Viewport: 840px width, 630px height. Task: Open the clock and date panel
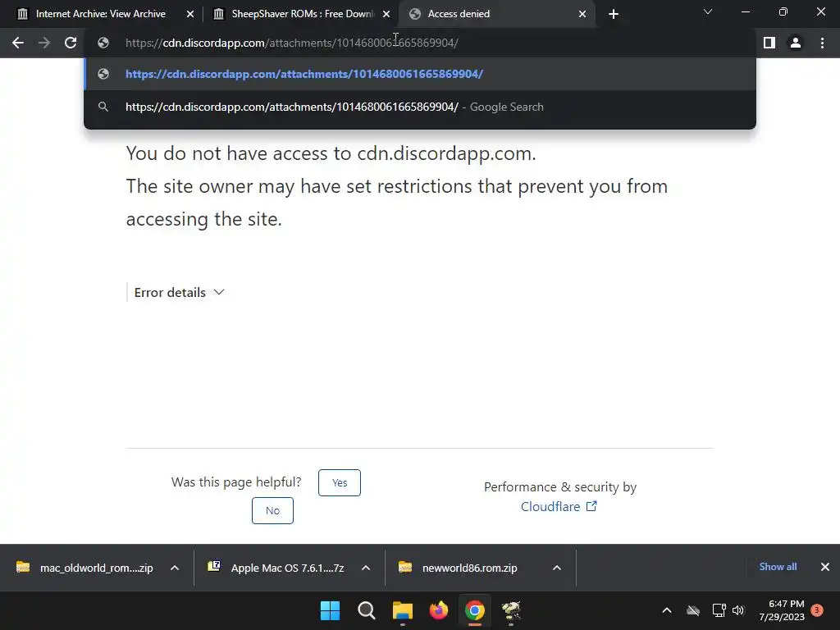point(782,610)
